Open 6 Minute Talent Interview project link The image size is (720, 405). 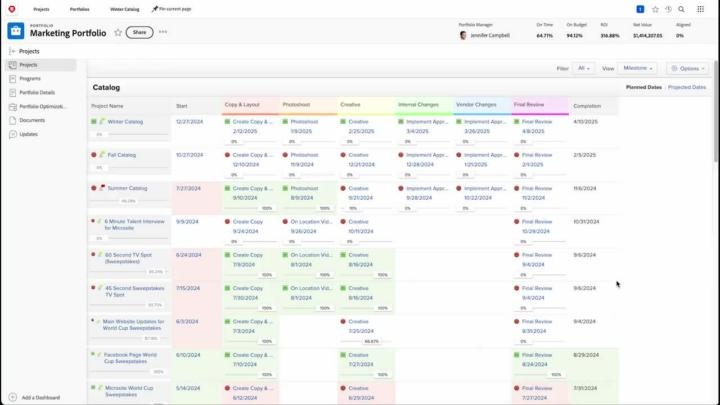[134, 225]
